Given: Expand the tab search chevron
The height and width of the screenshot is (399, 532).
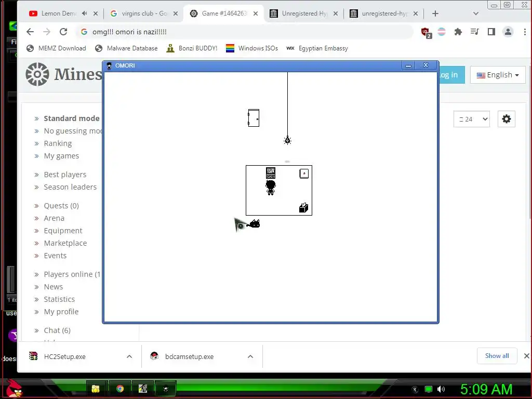Looking at the screenshot, I should 476,14.
